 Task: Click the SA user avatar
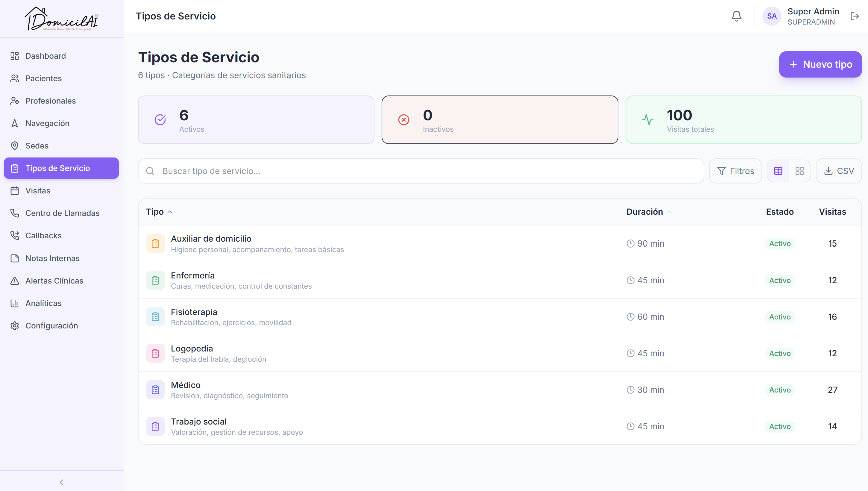772,16
